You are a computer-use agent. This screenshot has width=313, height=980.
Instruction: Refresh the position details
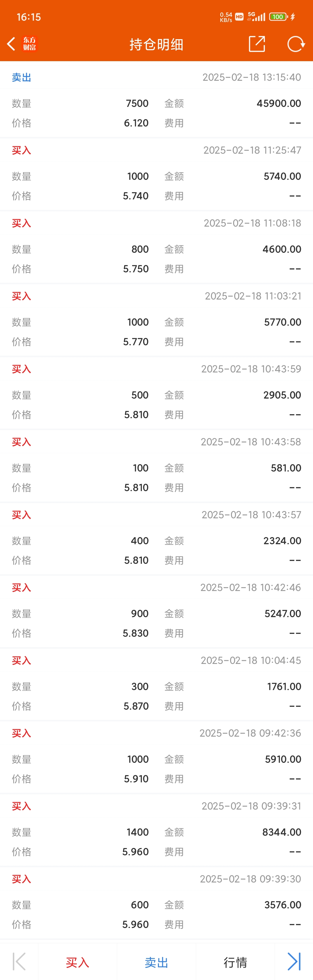(x=296, y=44)
